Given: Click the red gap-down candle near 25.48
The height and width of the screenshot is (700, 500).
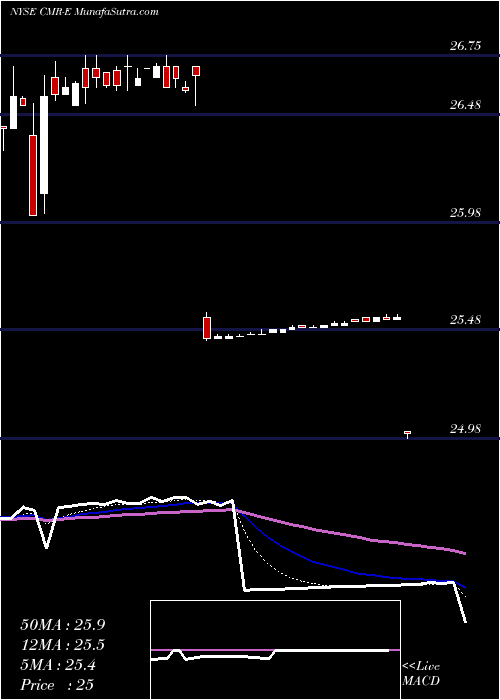Looking at the screenshot, I should pos(207,327).
